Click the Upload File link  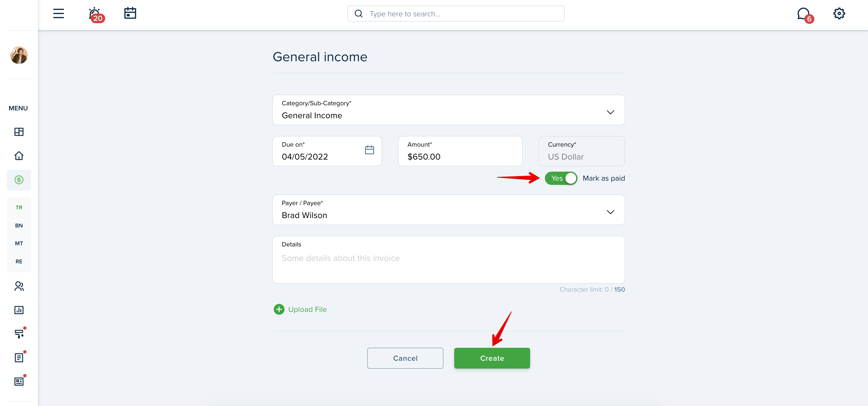(300, 309)
